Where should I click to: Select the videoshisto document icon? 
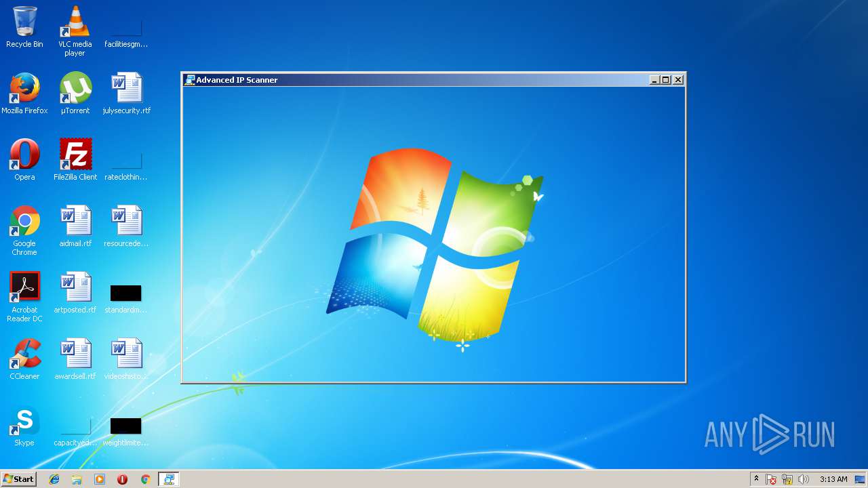pos(126,359)
